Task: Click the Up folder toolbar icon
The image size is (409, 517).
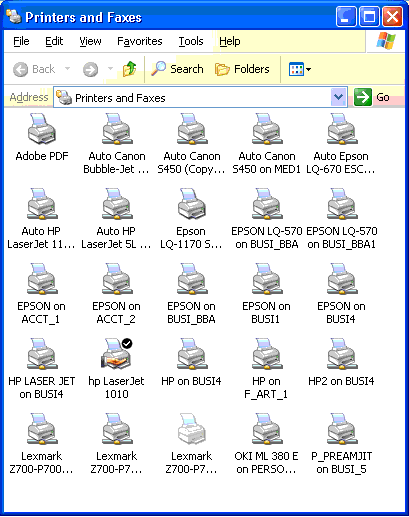Action: (x=129, y=69)
